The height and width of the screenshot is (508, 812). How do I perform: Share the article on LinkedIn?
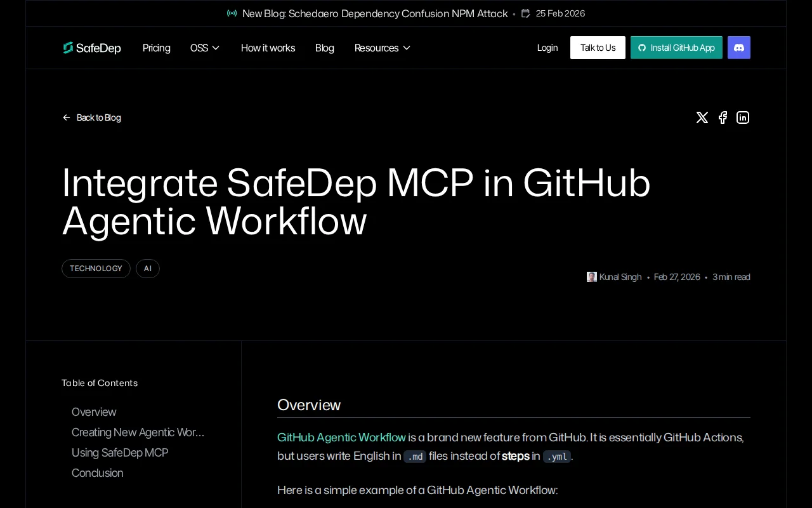click(x=743, y=117)
